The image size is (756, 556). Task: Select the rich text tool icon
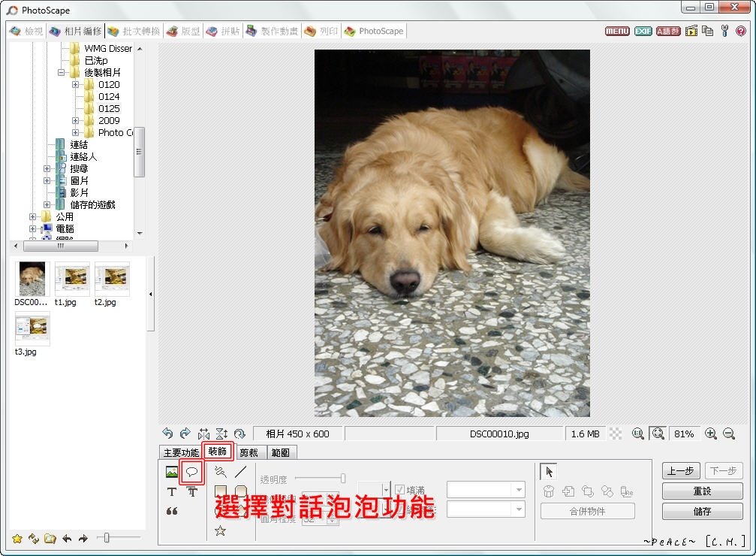(192, 492)
